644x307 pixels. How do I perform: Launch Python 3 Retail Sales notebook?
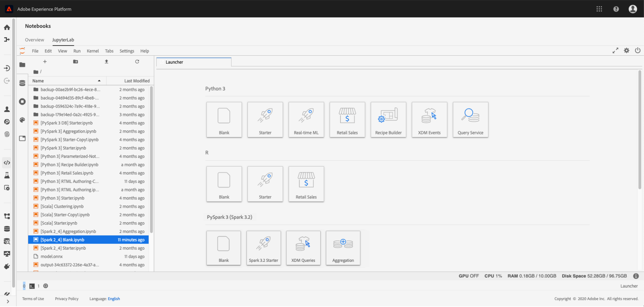click(x=347, y=120)
